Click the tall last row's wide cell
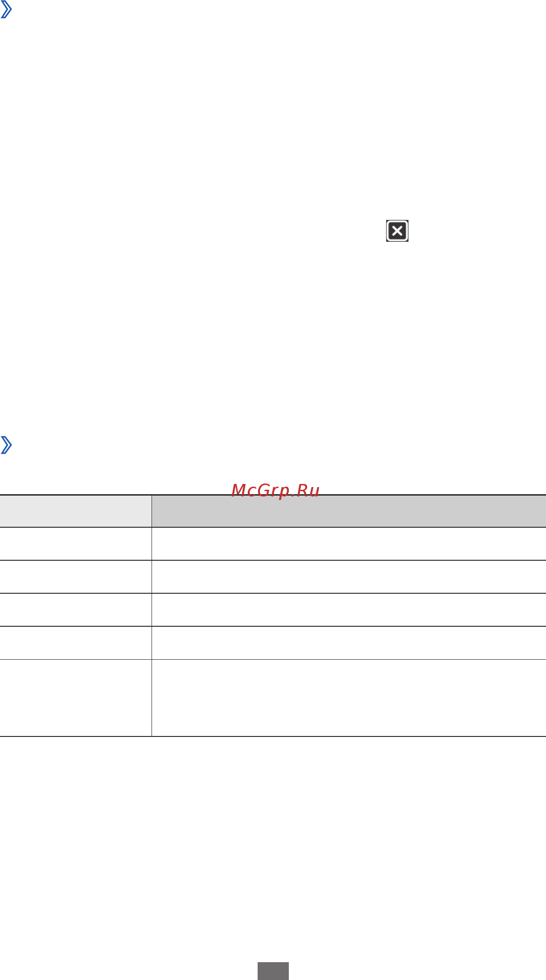 tap(349, 698)
